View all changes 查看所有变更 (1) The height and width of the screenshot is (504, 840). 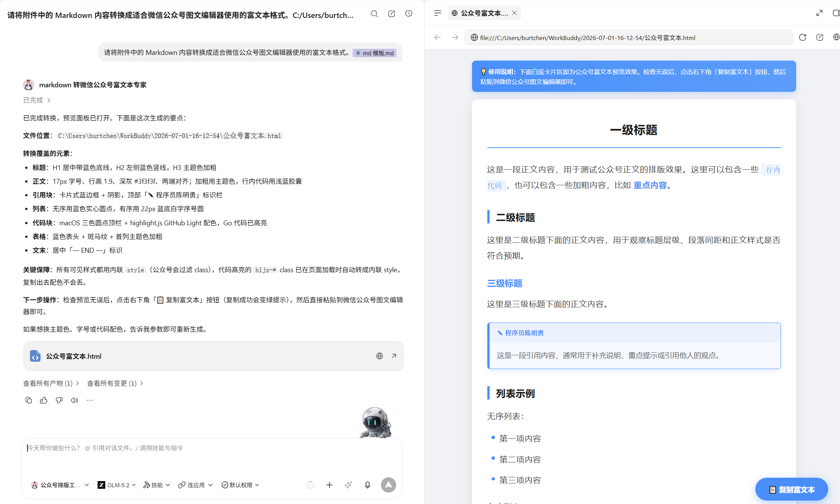coord(115,383)
